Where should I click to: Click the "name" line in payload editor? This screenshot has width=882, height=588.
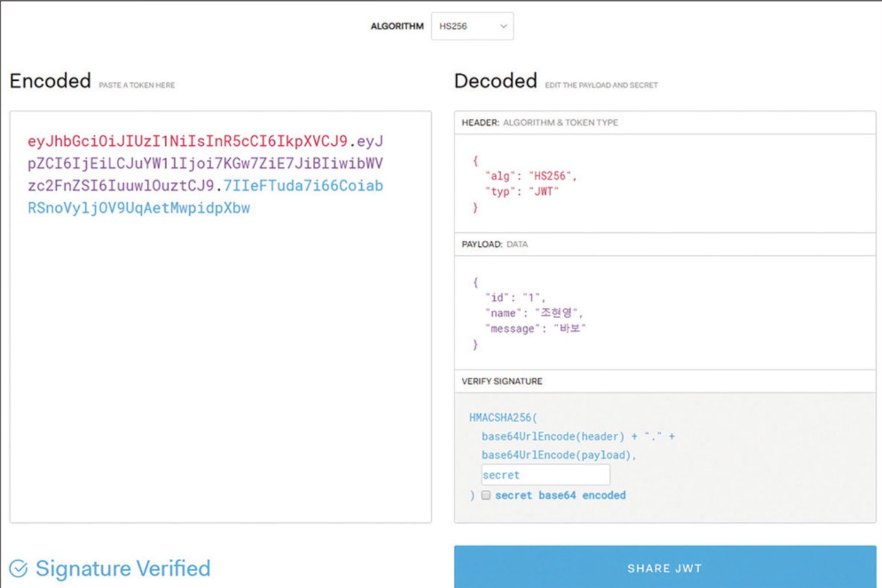click(533, 313)
